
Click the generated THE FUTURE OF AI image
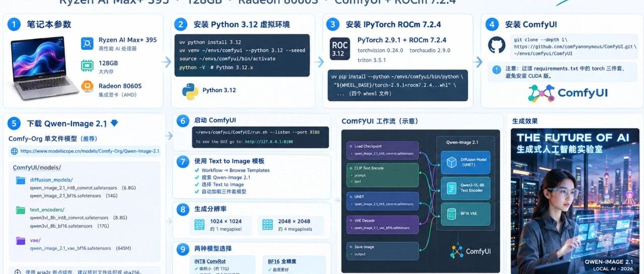click(575, 201)
